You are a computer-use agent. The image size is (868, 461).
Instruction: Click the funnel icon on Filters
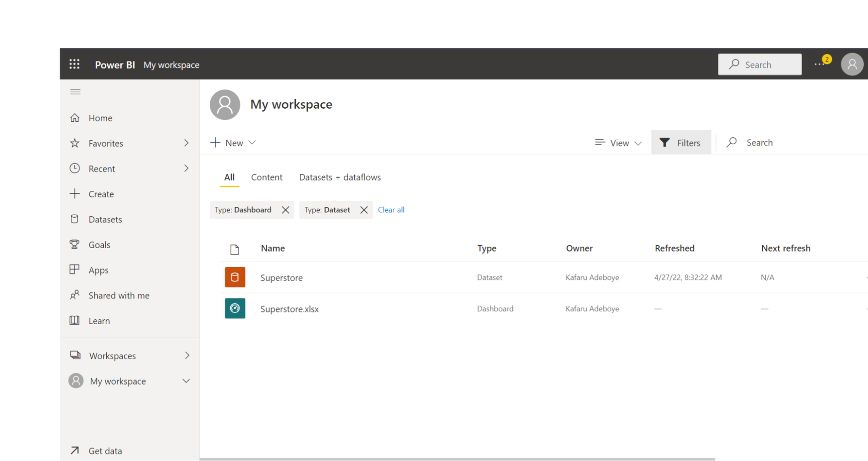pos(664,143)
